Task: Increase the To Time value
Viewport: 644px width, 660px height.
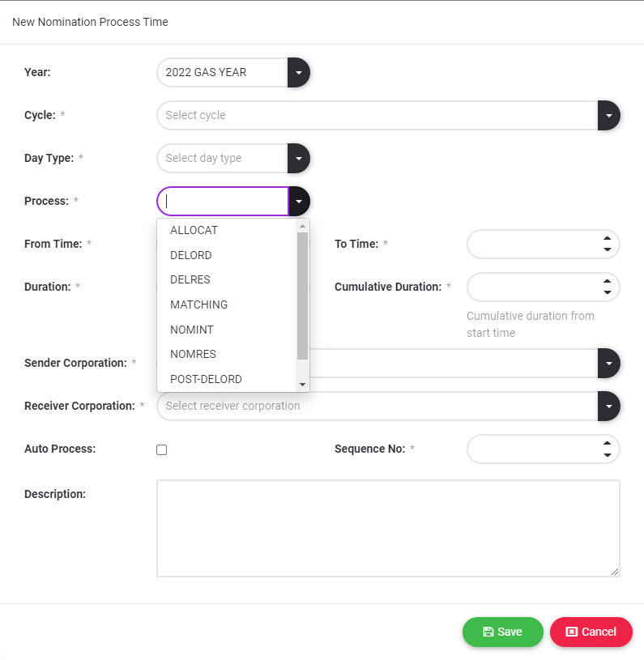Action: [608, 238]
